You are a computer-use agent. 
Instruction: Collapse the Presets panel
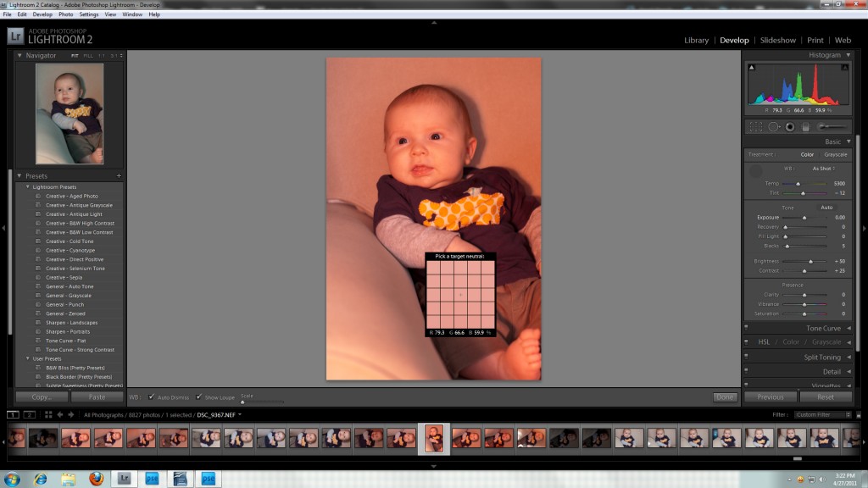pos(19,176)
